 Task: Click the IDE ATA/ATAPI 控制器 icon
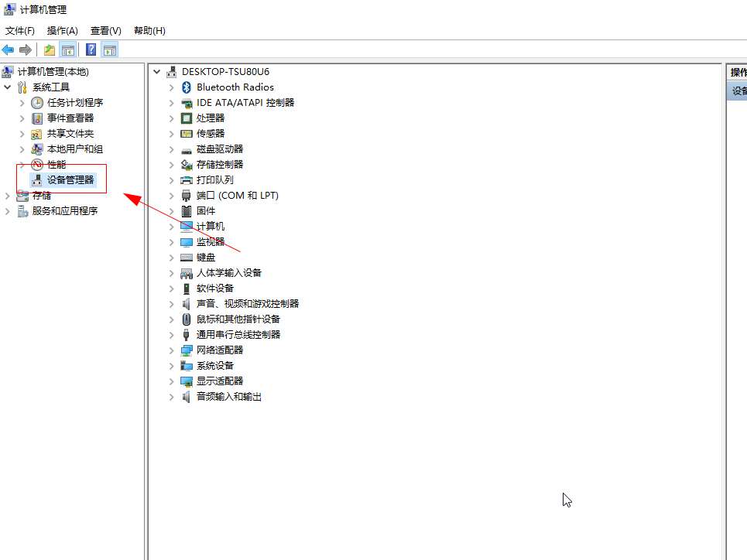(x=187, y=103)
